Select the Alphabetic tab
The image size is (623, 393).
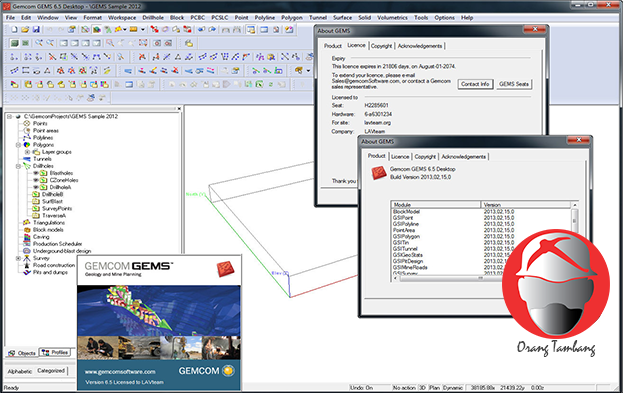coord(20,371)
